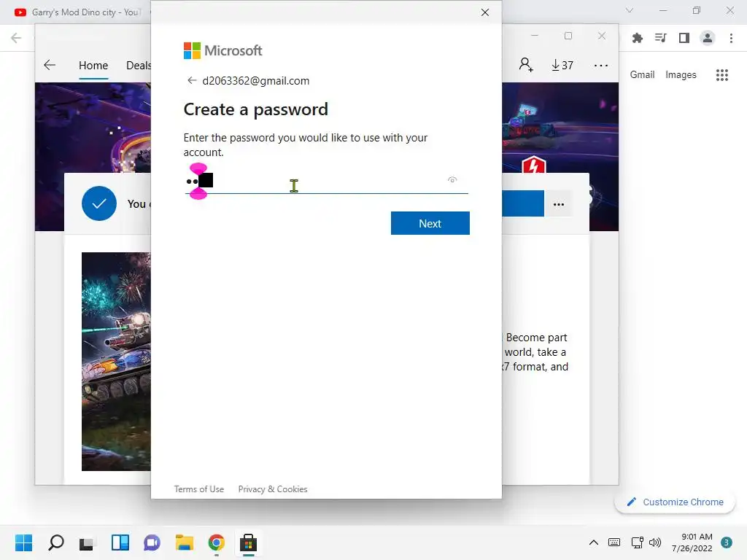Open the Store account sign-in icon
The height and width of the screenshot is (560, 747).
tap(526, 65)
